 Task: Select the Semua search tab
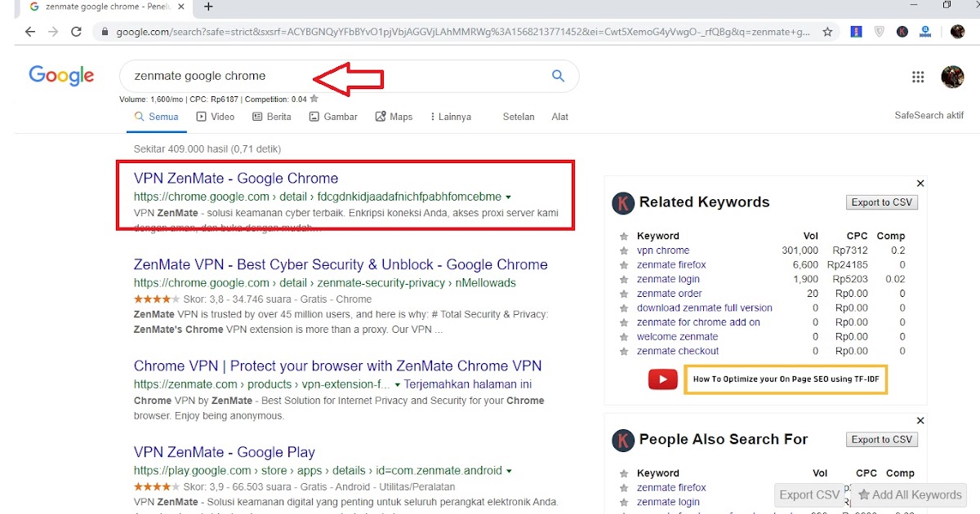tap(157, 117)
